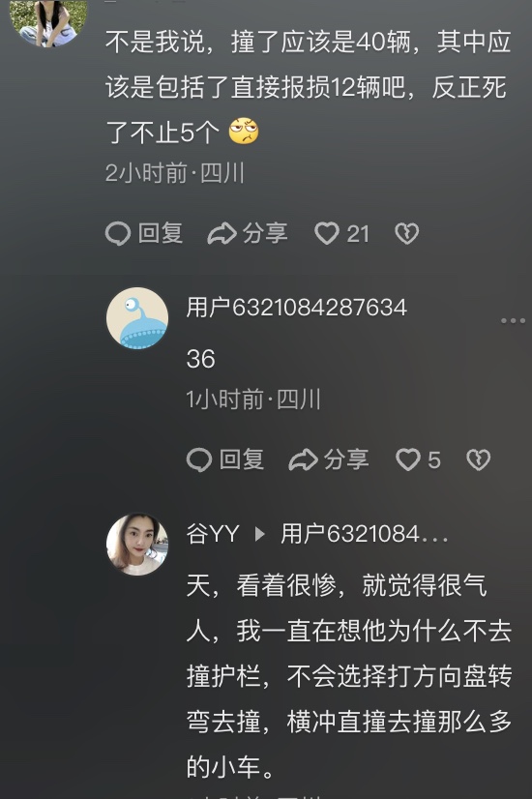Open more options dots beside 用户6321084287634

point(513,320)
